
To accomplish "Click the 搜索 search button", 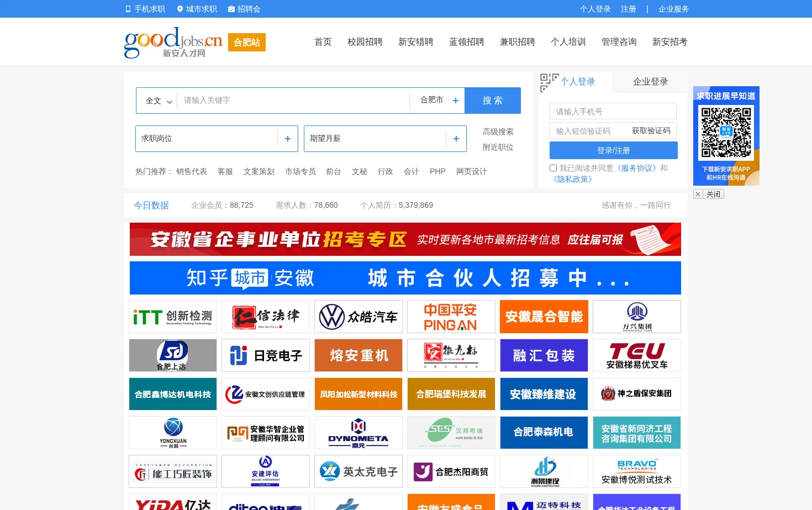I will tap(493, 101).
